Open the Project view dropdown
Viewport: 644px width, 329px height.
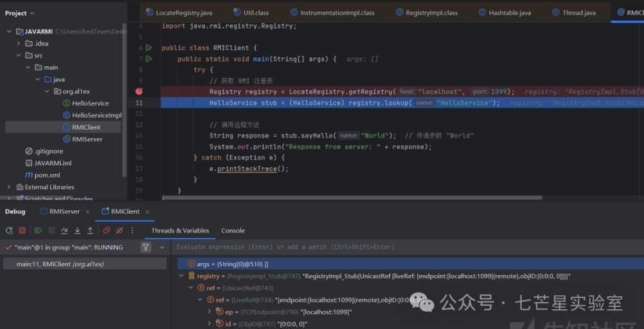[20, 13]
